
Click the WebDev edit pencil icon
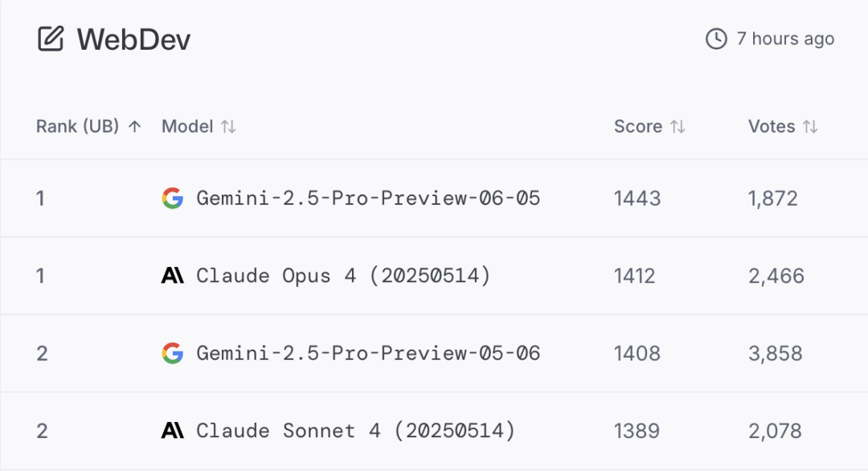click(51, 39)
